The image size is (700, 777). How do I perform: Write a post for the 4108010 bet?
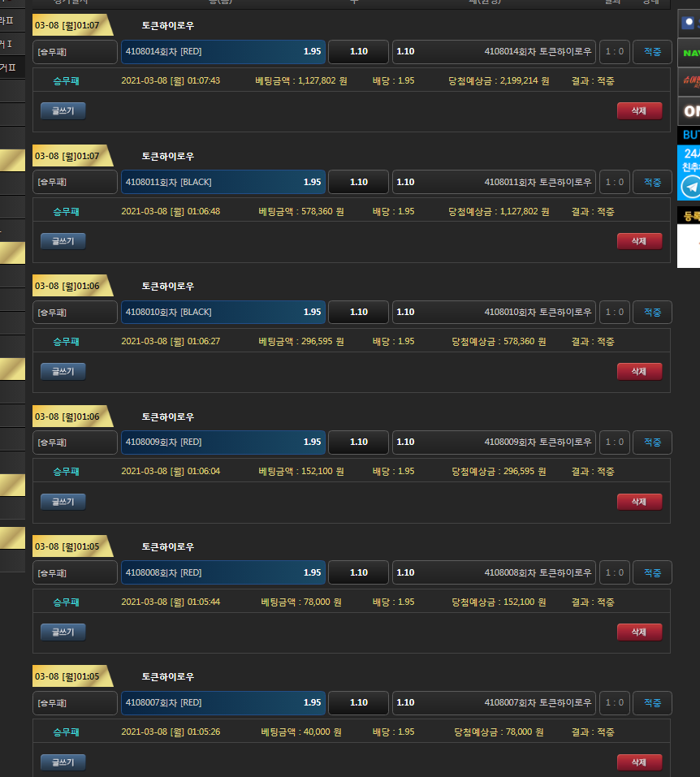coord(63,371)
